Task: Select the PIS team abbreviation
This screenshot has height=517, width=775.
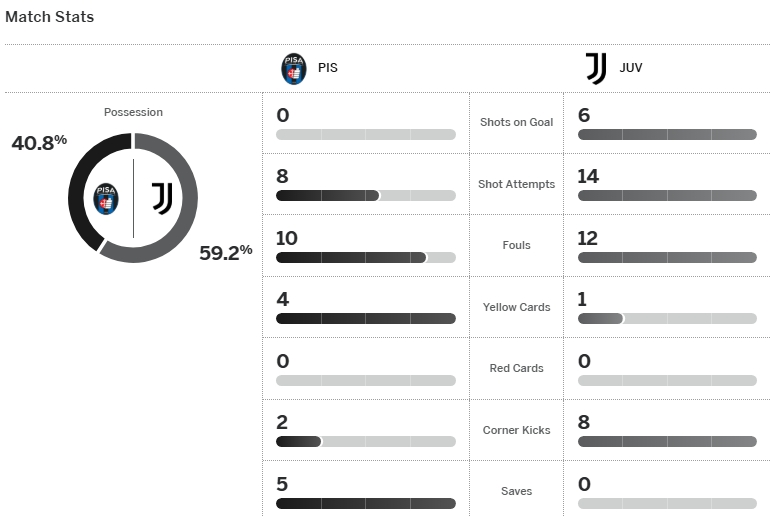Action: coord(327,70)
